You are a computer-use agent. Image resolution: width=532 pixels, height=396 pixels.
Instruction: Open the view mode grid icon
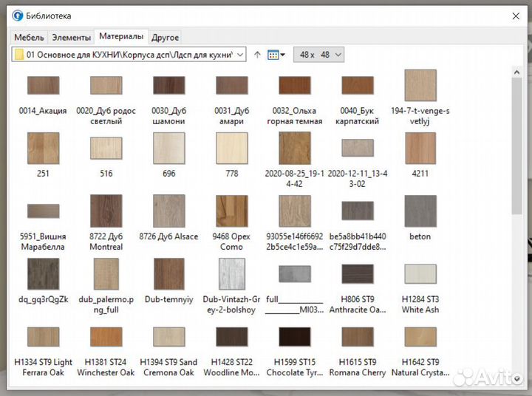pos(273,55)
